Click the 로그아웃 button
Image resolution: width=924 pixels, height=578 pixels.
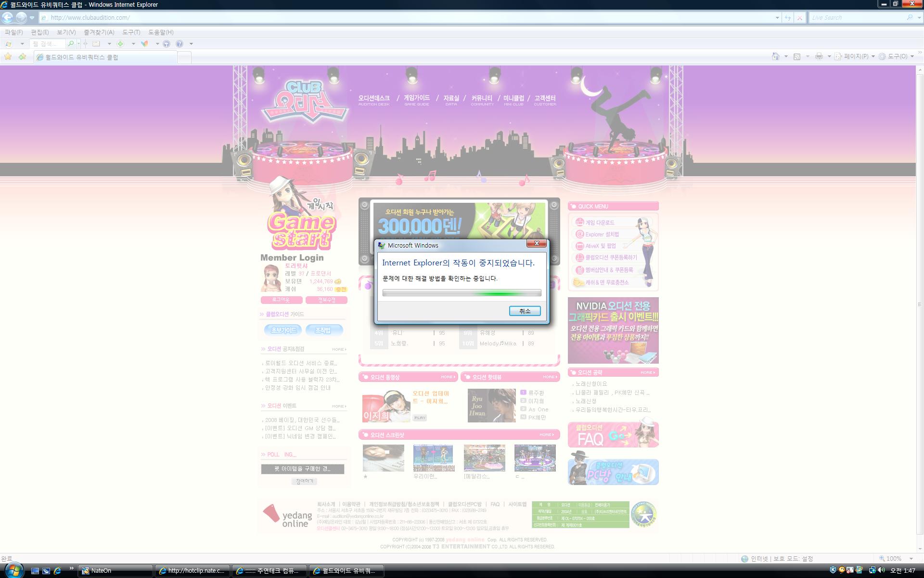click(282, 300)
